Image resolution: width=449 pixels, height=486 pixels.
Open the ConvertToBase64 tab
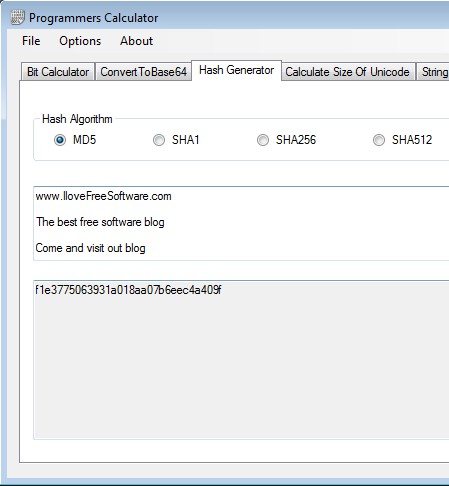coord(143,72)
